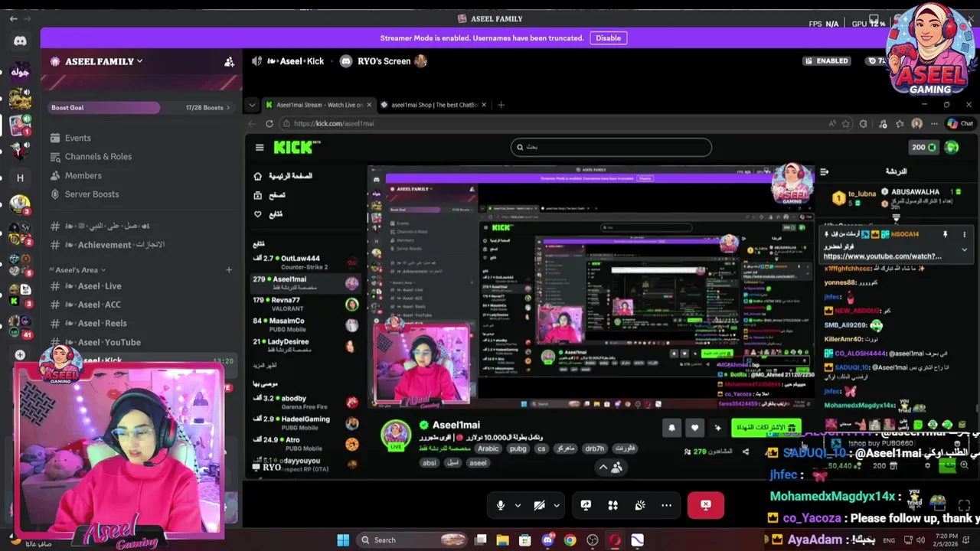Mute the microphone in call controls

click(x=501, y=505)
